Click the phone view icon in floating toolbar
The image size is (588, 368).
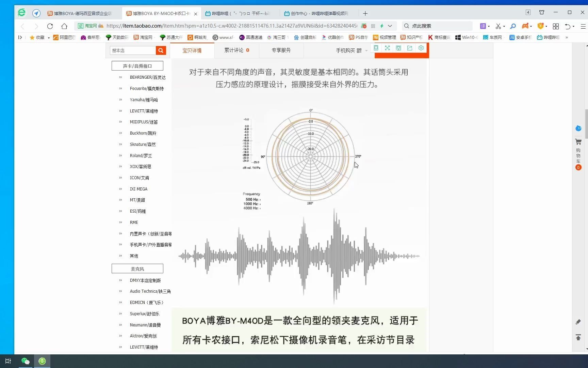pos(376,48)
